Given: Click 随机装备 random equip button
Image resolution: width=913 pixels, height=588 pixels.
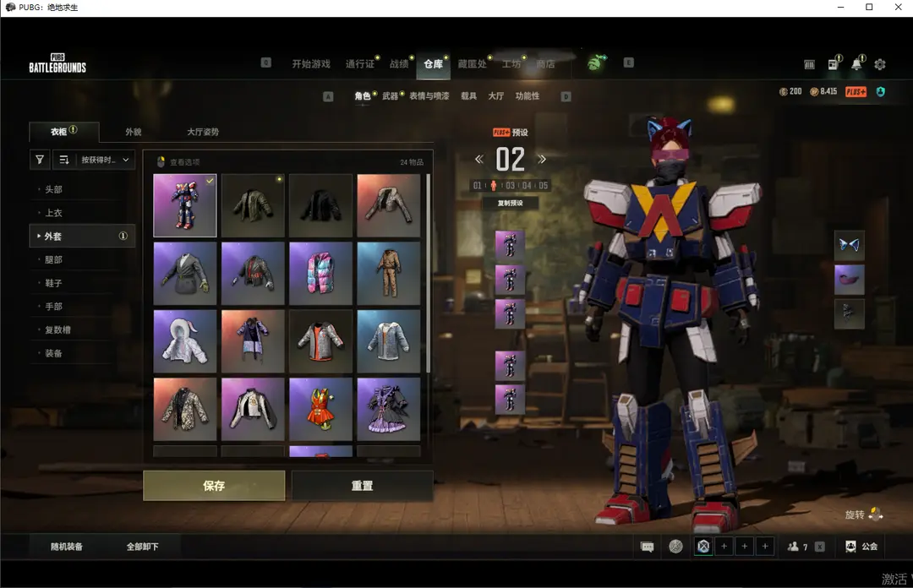Looking at the screenshot, I should point(67,547).
